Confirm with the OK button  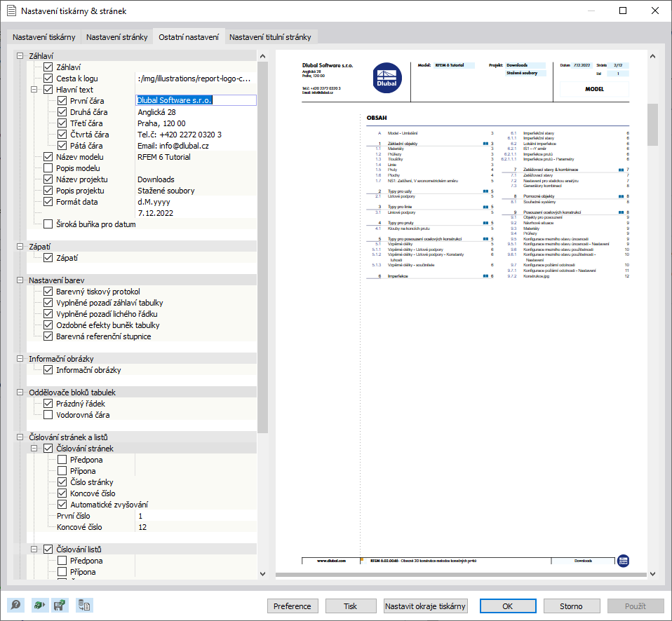[x=508, y=606]
